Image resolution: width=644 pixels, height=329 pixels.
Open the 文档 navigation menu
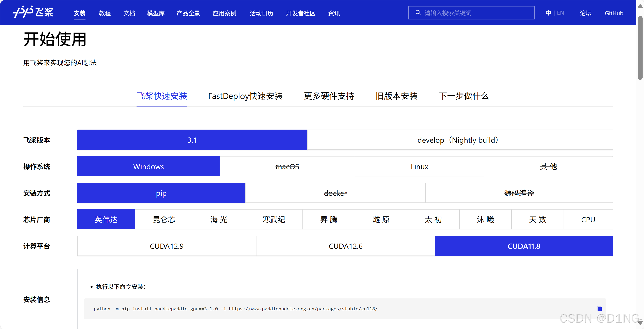[129, 13]
